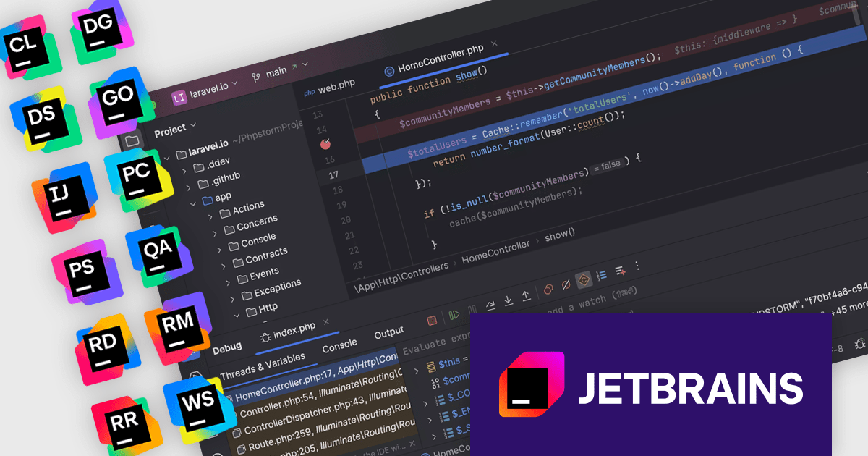This screenshot has width=868, height=456.
Task: Open the main branch dropdown
Action: [280, 71]
